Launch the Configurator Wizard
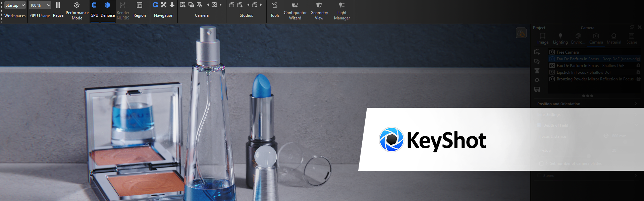 point(295,10)
